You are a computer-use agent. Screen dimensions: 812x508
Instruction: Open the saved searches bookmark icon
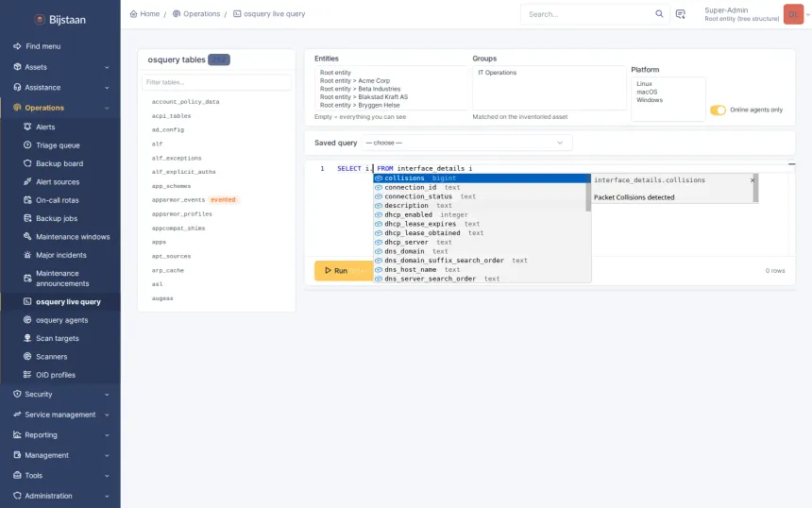click(x=681, y=14)
